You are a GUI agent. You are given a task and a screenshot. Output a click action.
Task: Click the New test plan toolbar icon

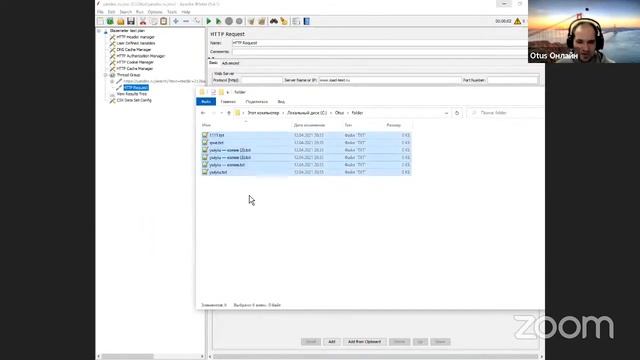100,21
